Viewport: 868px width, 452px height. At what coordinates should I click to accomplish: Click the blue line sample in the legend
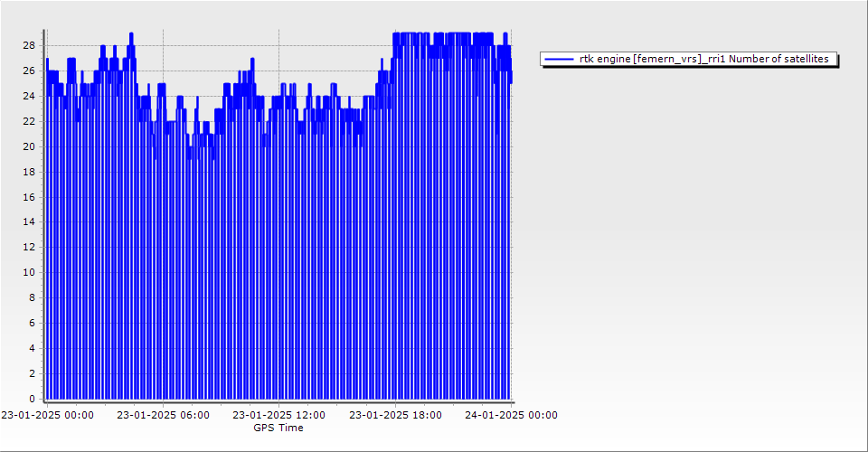(560, 59)
